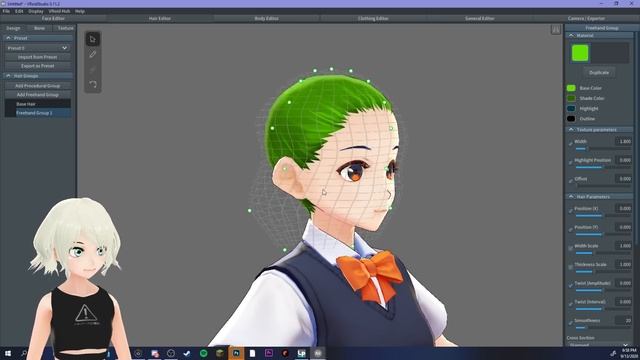The image size is (640, 360).
Task: Open the Preset selection dropdown
Action: 38,48
